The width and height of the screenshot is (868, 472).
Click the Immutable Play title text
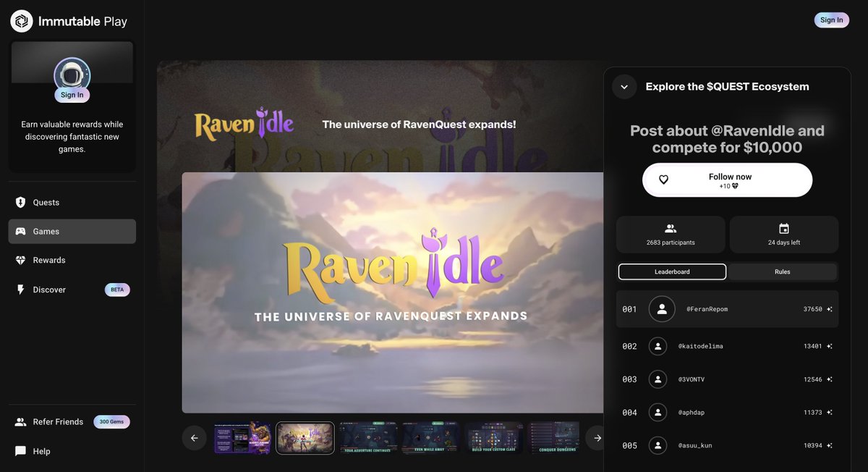point(82,22)
